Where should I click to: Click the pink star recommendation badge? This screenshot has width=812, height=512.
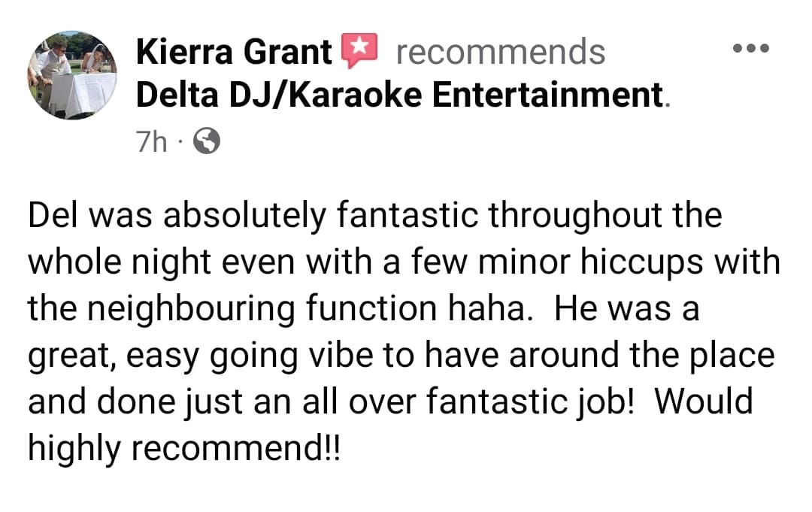[x=358, y=50]
